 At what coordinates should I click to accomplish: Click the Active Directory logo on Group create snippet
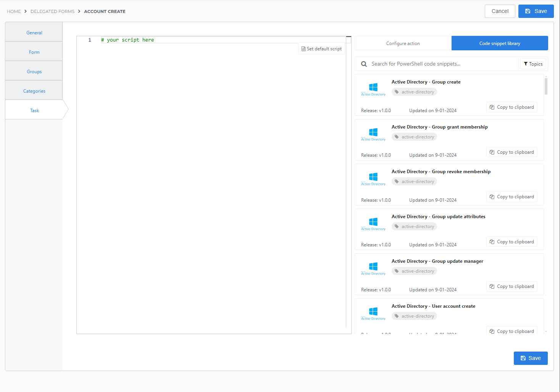373,90
